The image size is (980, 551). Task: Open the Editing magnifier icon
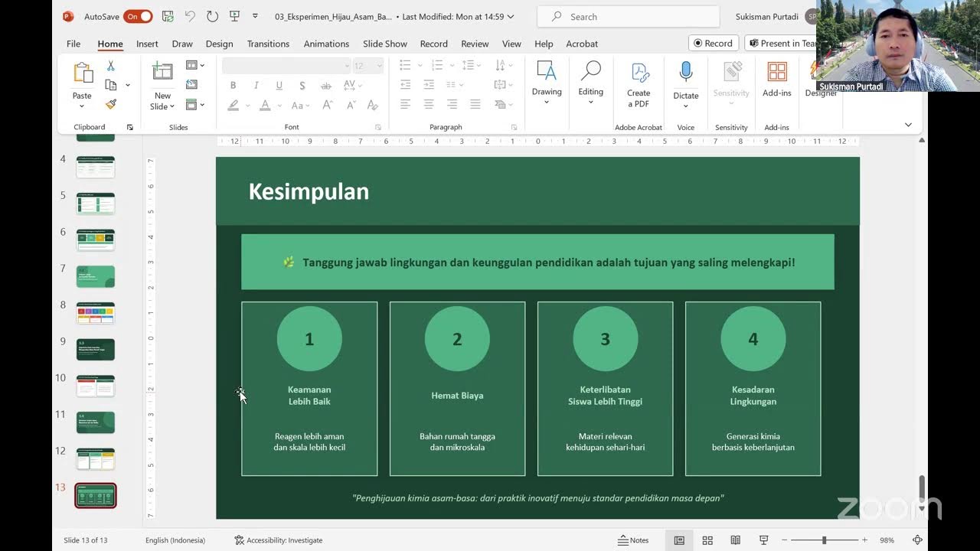point(590,71)
